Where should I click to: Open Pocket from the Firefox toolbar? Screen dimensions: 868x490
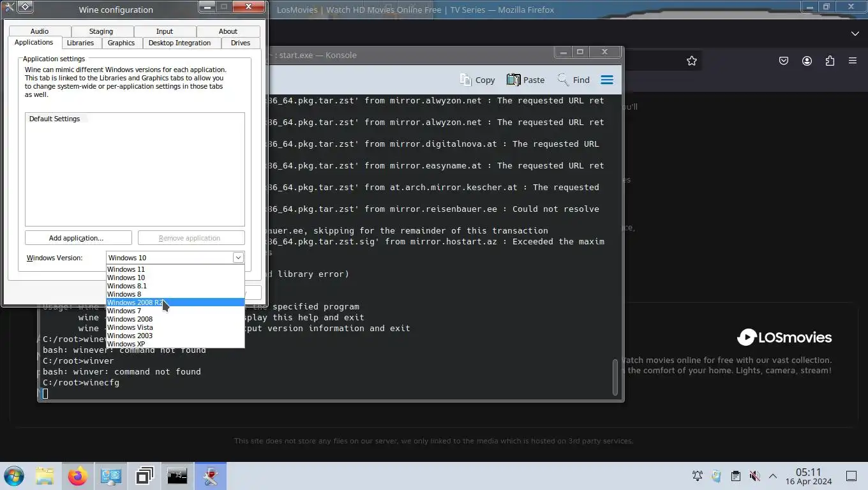tap(784, 61)
